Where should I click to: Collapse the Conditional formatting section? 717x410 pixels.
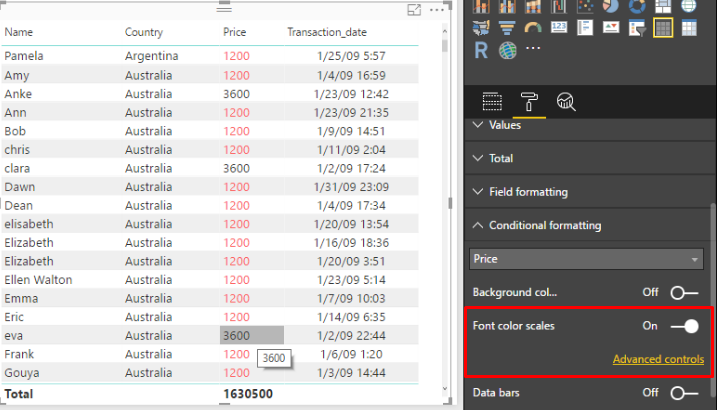537,225
